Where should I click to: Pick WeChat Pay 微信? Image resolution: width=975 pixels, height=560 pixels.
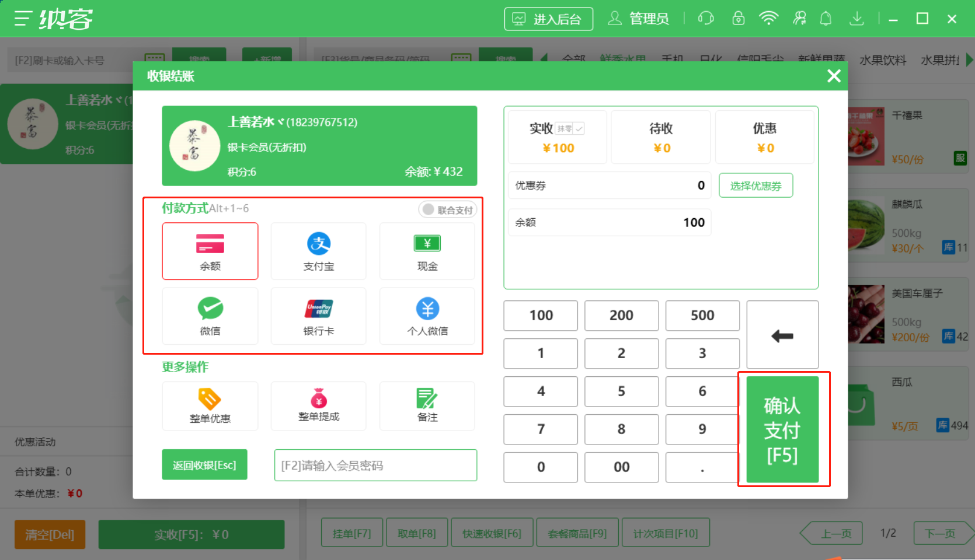[210, 316]
